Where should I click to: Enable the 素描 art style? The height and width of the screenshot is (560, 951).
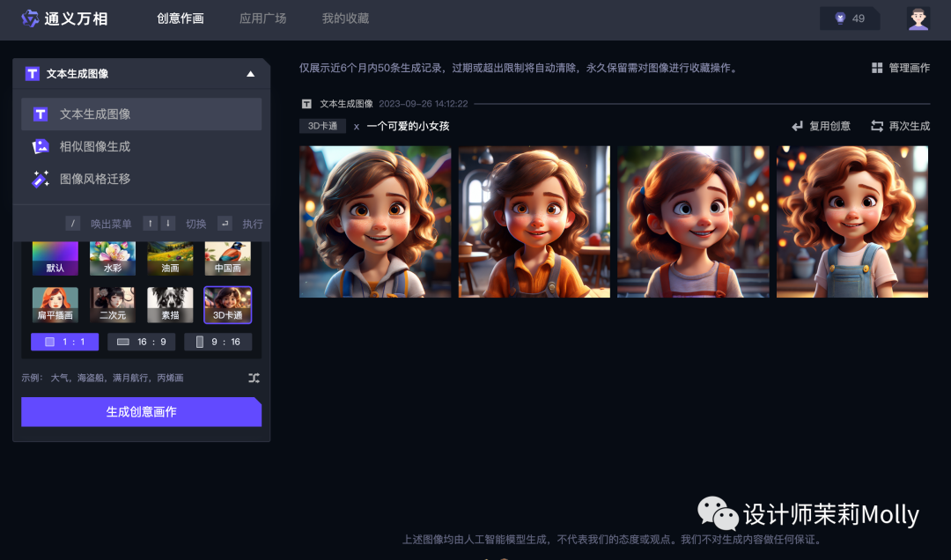point(170,304)
